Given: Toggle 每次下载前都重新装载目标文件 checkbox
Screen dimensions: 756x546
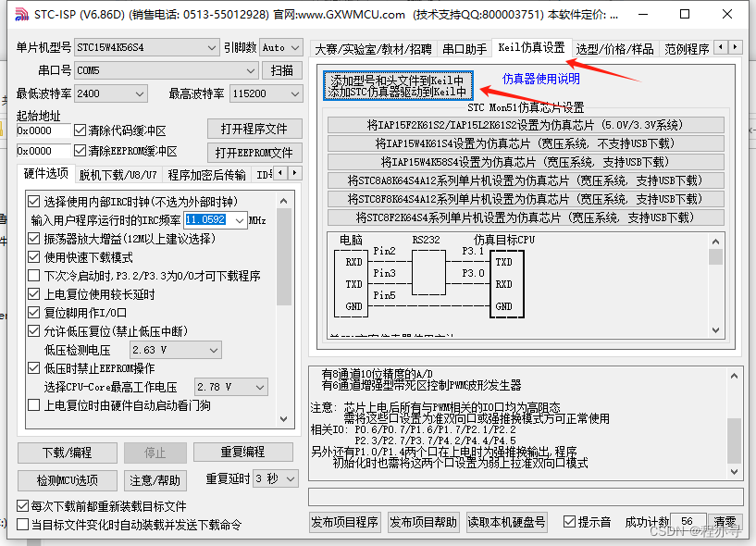Looking at the screenshot, I should pos(22,506).
